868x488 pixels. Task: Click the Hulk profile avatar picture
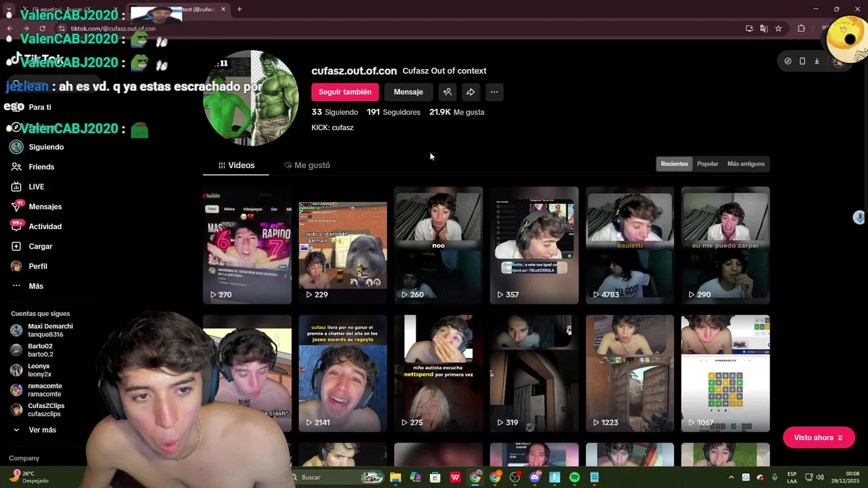tap(251, 98)
